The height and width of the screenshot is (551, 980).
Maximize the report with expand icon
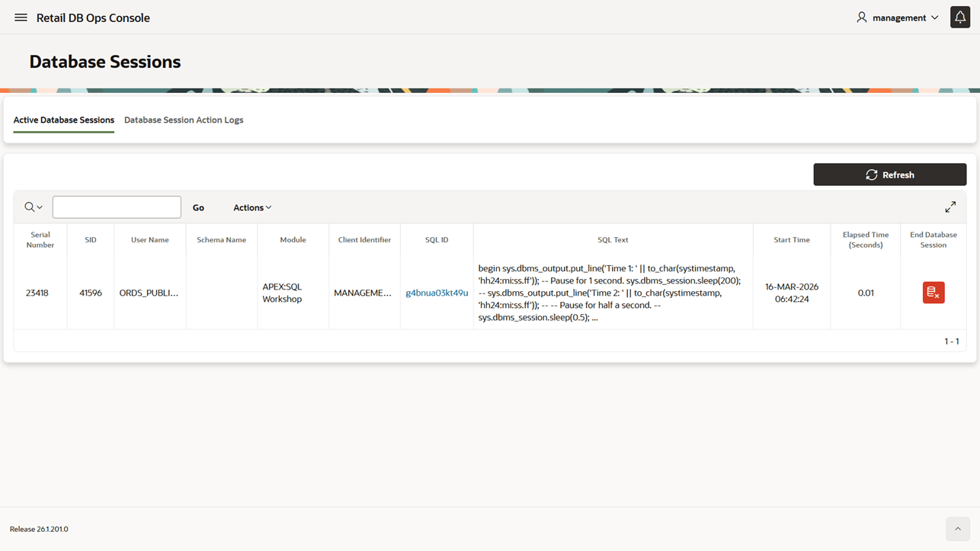[950, 207]
